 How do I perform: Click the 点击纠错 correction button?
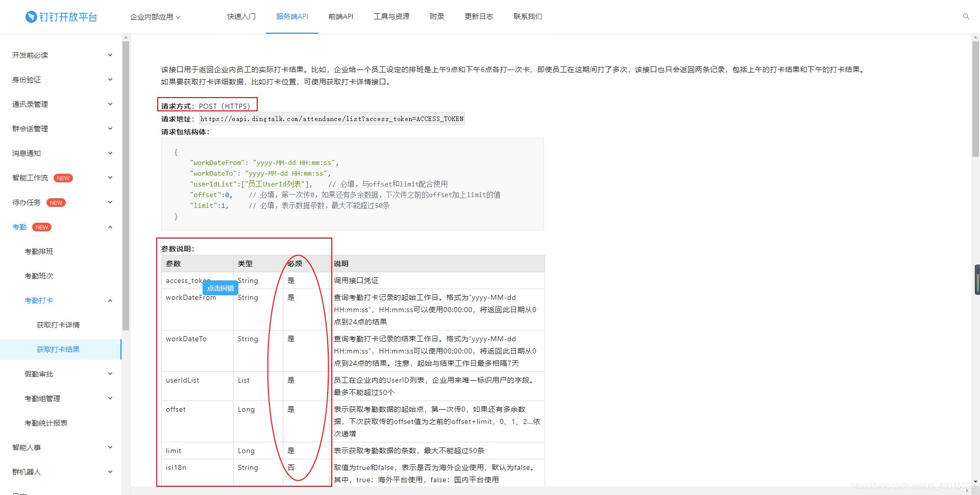pyautogui.click(x=220, y=288)
